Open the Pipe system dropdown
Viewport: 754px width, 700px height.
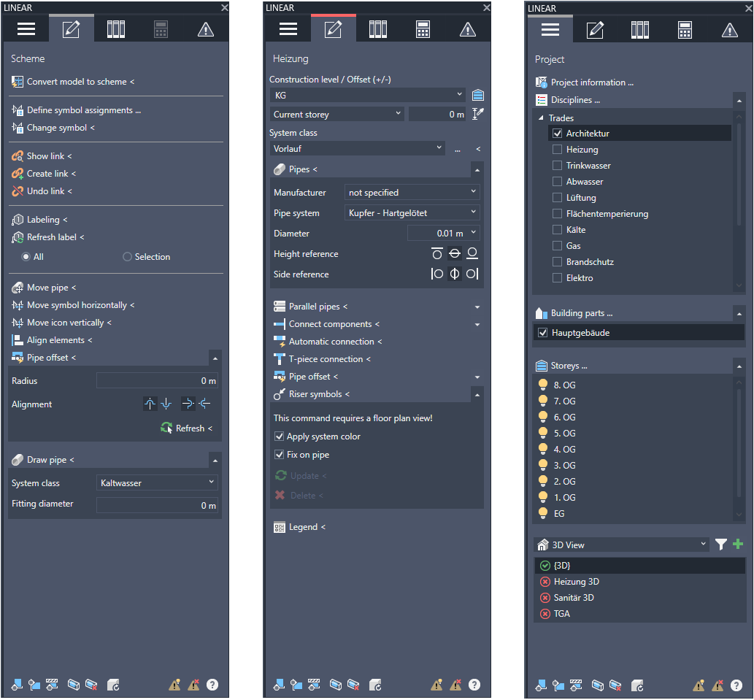(x=412, y=213)
